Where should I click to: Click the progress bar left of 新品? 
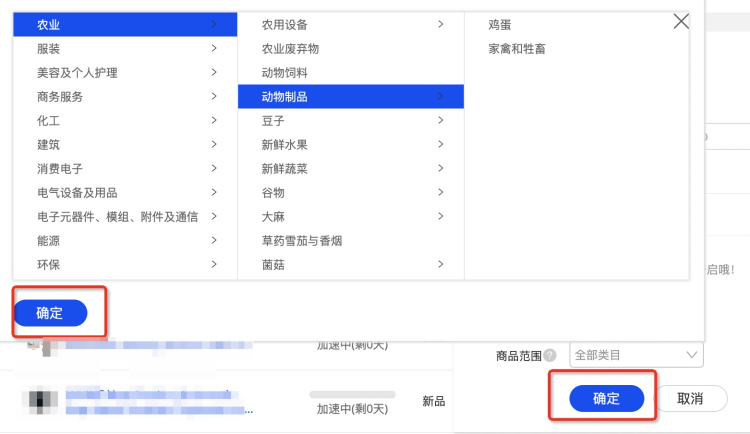pos(352,395)
